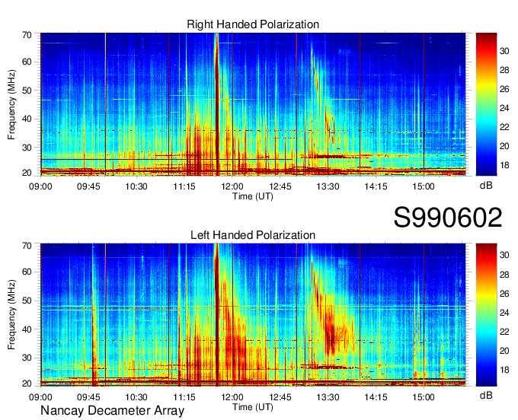Click 09:00 time tick on Right Handed plot
The width and height of the screenshot is (518, 420).
40,186
